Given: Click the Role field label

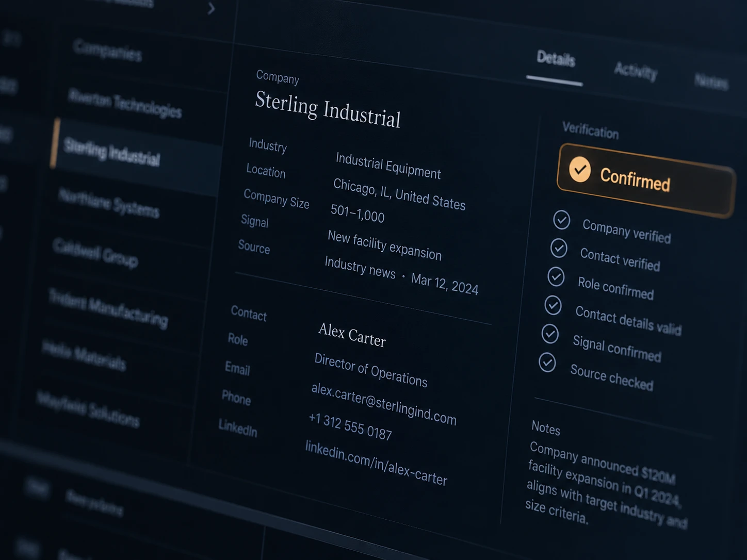Looking at the screenshot, I should coord(238,339).
